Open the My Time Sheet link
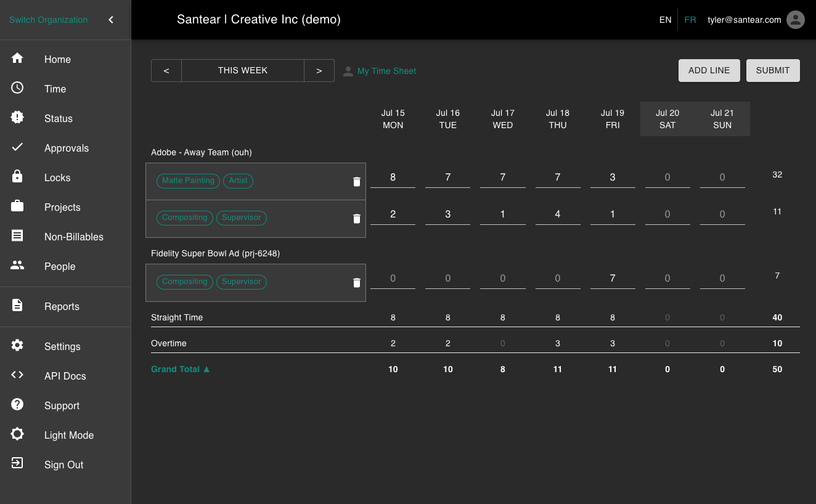Viewport: 816px width, 504px height. click(386, 71)
